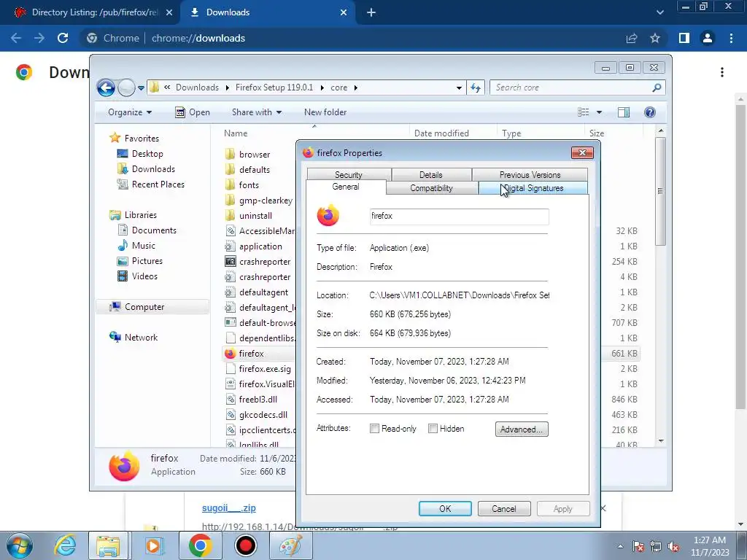Launch Internet Explorer from the taskbar
The image size is (747, 560).
click(65, 545)
